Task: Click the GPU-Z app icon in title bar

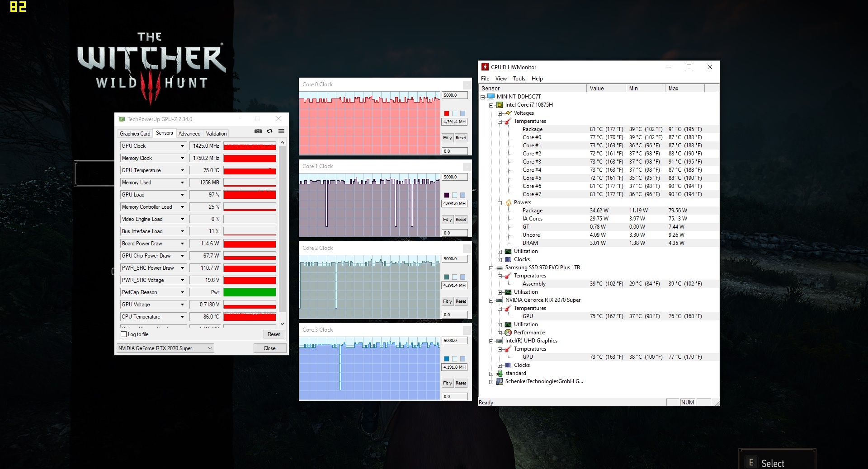Action: coord(122,119)
